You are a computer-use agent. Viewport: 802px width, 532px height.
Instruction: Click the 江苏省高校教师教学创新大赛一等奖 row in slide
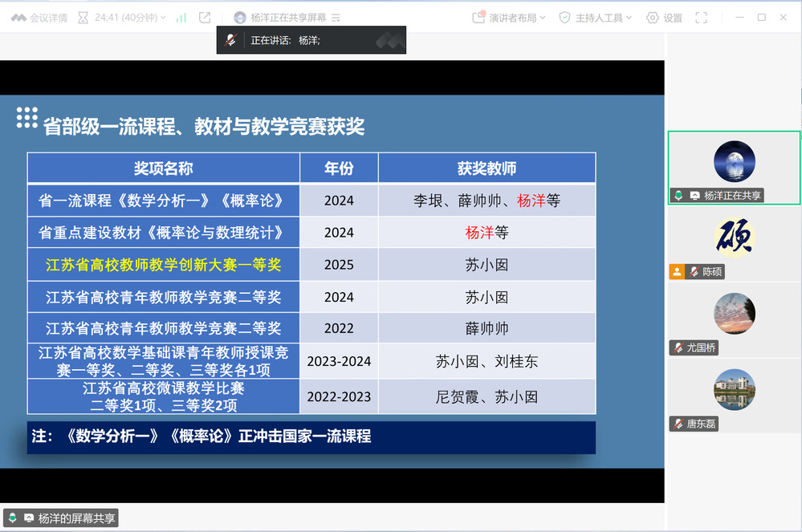click(x=163, y=265)
